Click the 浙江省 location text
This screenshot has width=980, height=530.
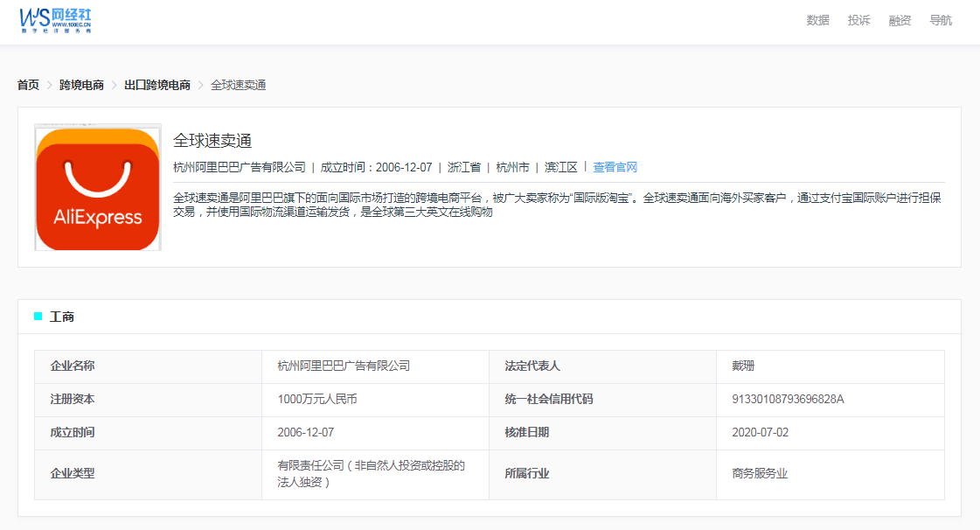pyautogui.click(x=463, y=167)
